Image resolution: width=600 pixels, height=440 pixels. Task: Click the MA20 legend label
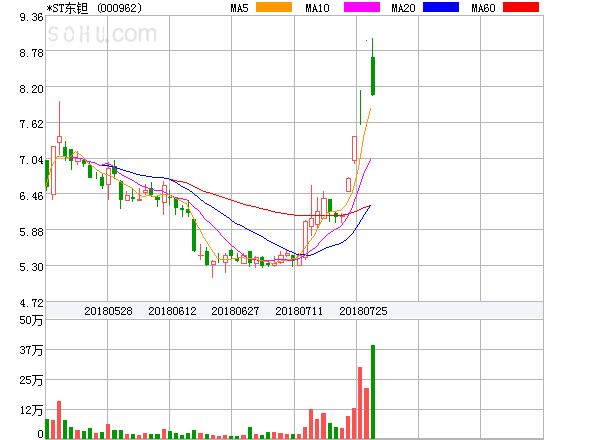point(403,8)
